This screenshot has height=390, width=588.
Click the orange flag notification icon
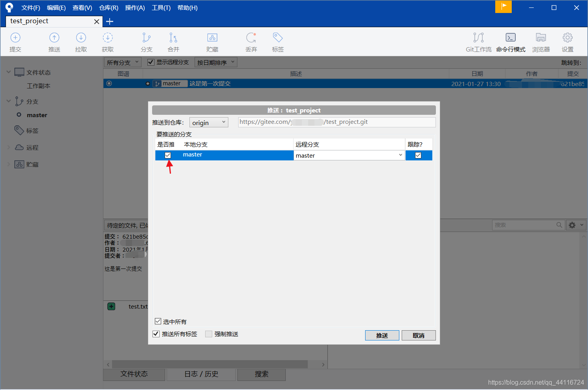(x=503, y=6)
